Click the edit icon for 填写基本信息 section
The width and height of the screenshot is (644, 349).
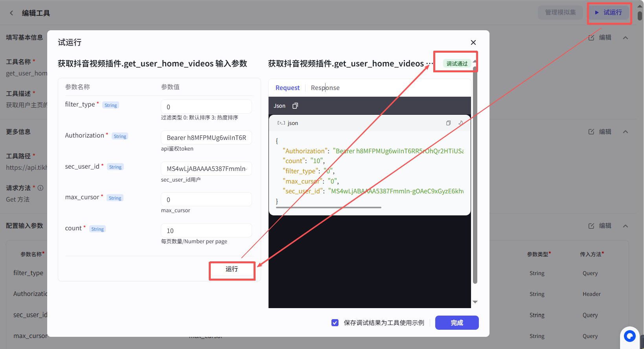(x=591, y=38)
